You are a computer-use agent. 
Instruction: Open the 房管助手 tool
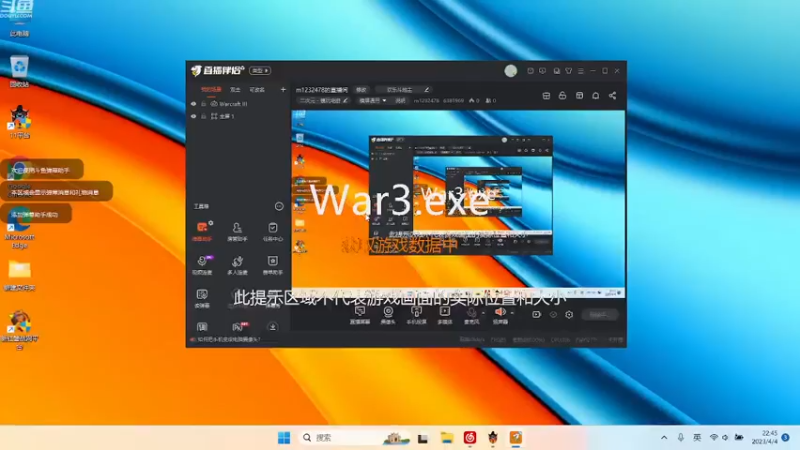point(237,231)
